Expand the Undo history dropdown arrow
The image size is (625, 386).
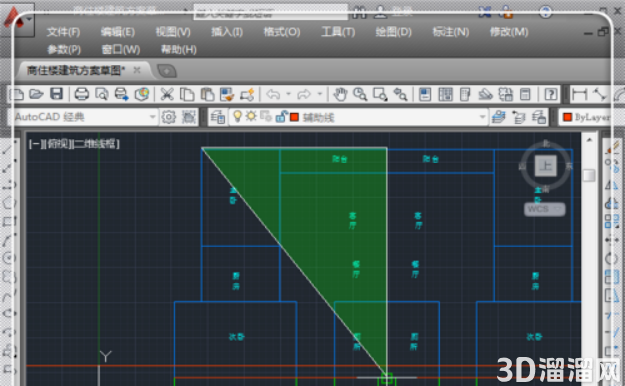(288, 95)
